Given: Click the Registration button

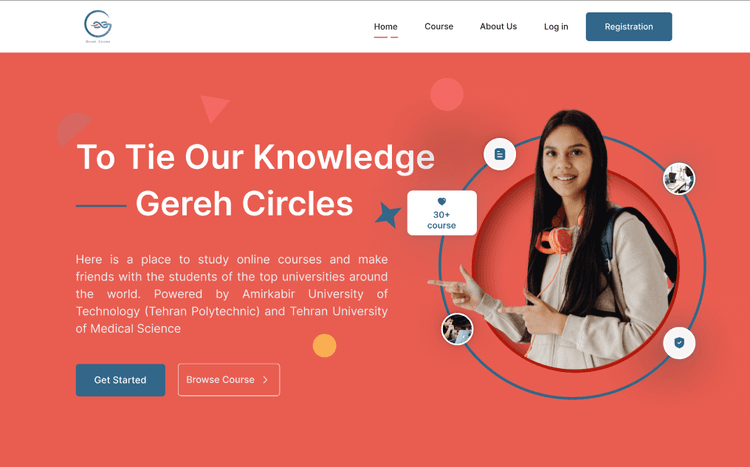Looking at the screenshot, I should pos(629,26).
